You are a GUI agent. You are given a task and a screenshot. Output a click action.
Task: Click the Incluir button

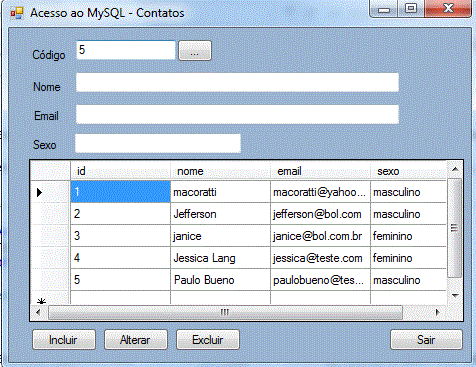(64, 340)
